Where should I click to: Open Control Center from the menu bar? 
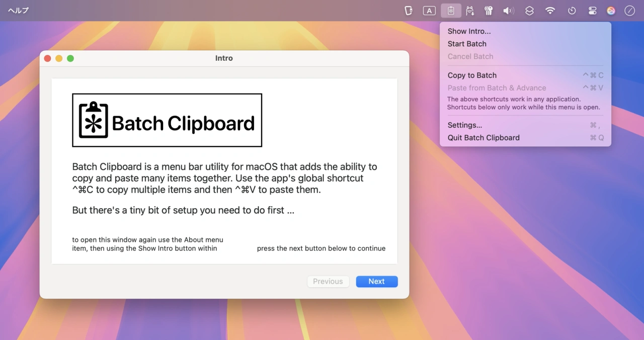click(592, 11)
